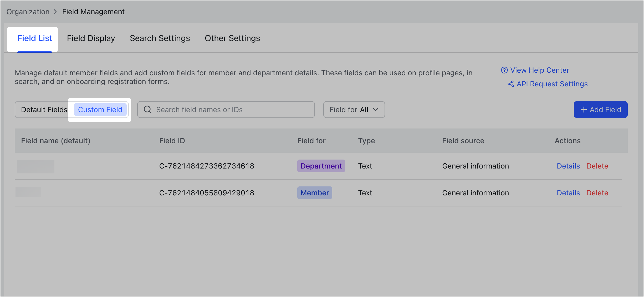644x297 pixels.
Task: Click the magnifier icon in search box
Action: [148, 110]
